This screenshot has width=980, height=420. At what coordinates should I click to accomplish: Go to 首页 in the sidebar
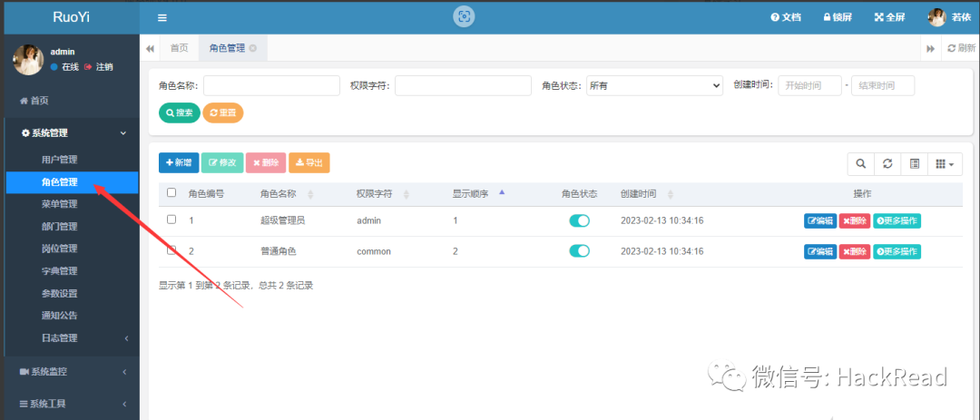pyautogui.click(x=34, y=101)
